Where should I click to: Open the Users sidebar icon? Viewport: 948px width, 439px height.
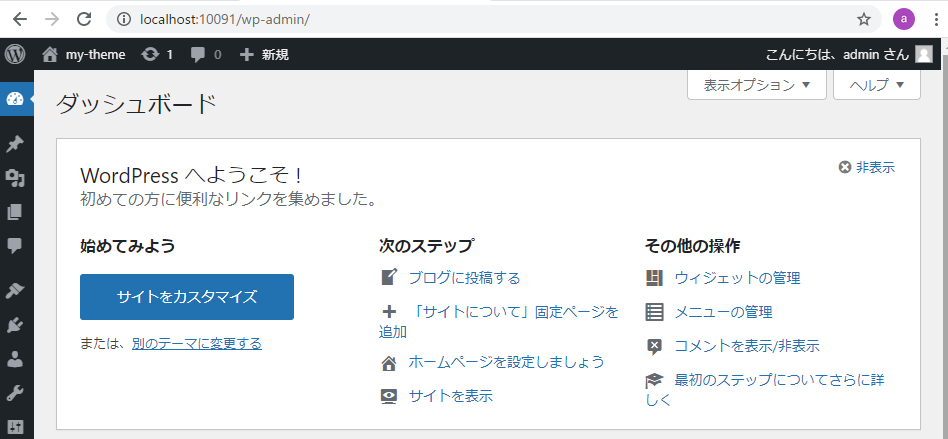pos(15,358)
